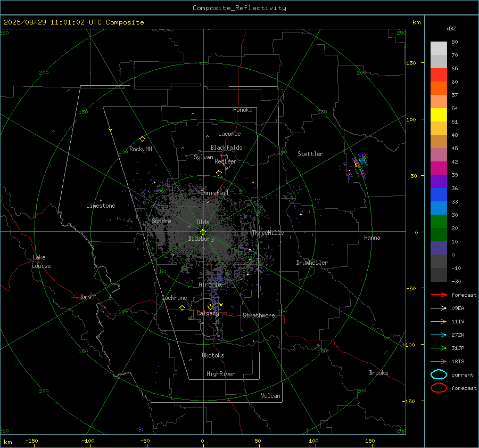Click the yellow diamond marker above Calgary
479x448 pixels.
coord(210,307)
